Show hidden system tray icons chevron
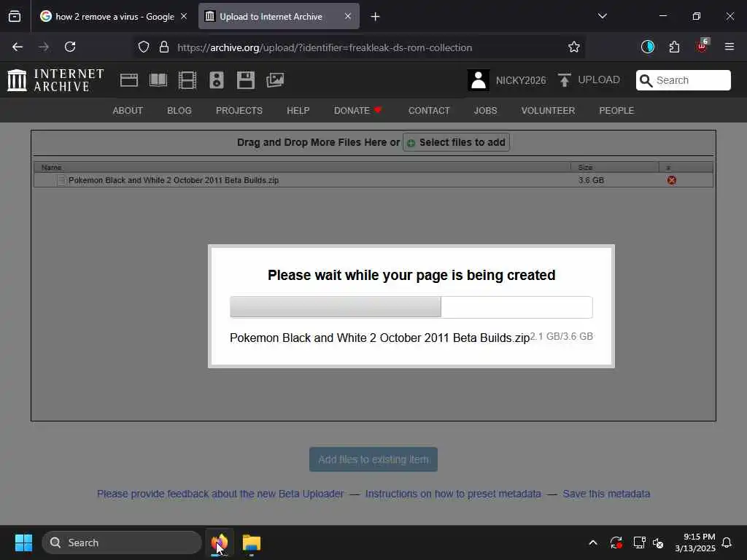Screen dimensions: 747x560 pyautogui.click(x=593, y=542)
